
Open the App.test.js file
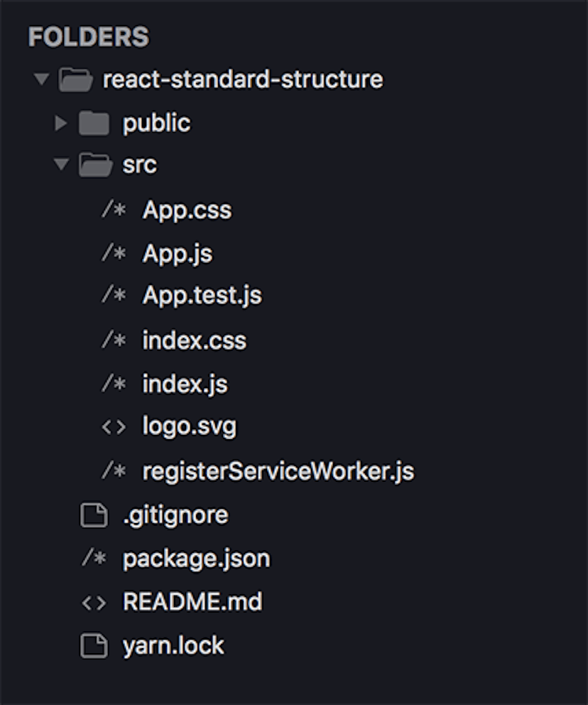click(x=201, y=296)
